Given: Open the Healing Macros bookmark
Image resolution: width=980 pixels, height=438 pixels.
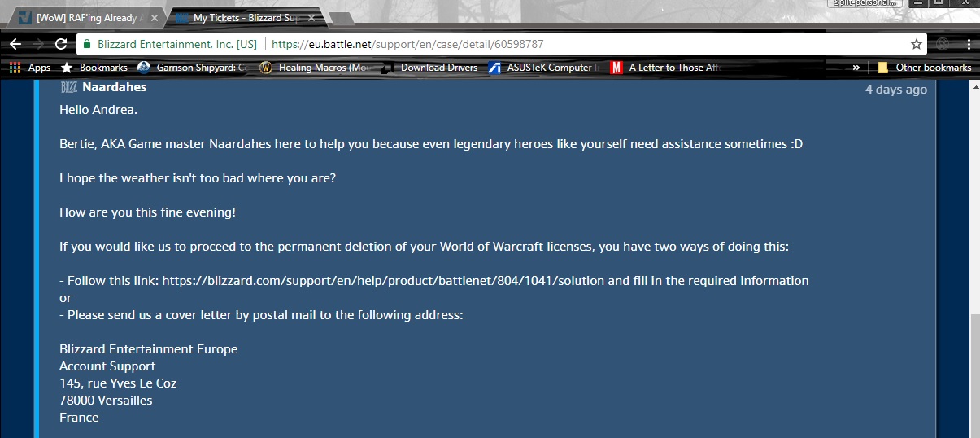Looking at the screenshot, I should click(x=316, y=68).
